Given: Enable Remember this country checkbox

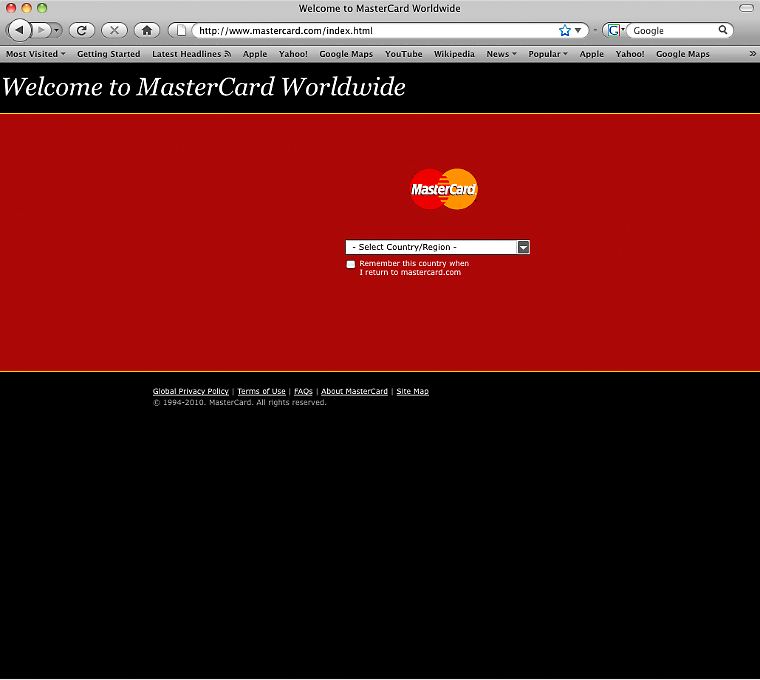Looking at the screenshot, I should pos(351,265).
